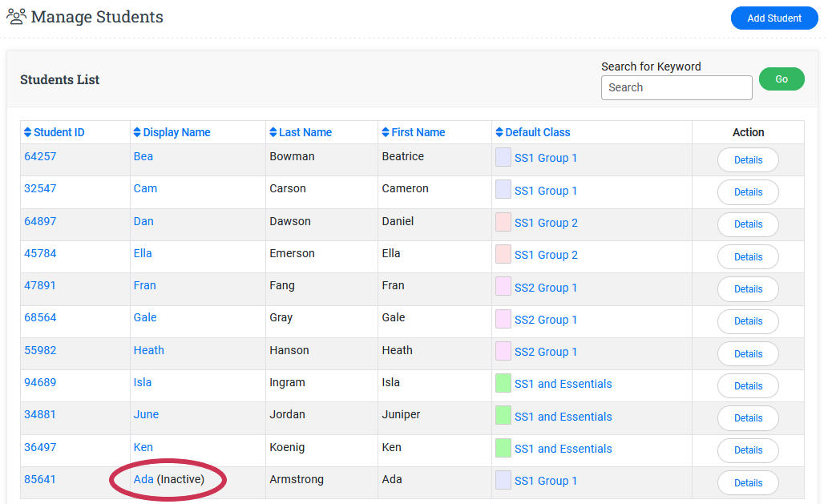This screenshot has width=828, height=504.
Task: Open SS1 Group 2 class for Dan
Action: click(545, 223)
